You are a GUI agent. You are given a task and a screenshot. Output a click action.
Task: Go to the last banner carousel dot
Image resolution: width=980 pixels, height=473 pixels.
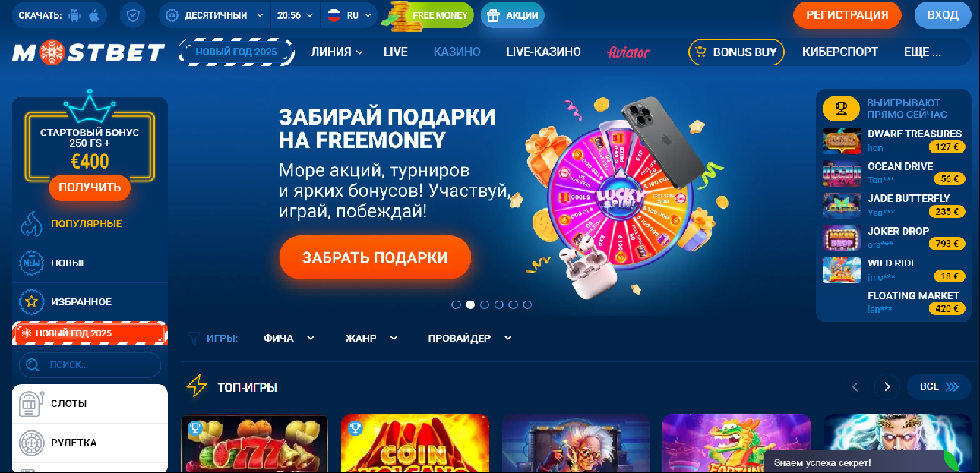[527, 304]
